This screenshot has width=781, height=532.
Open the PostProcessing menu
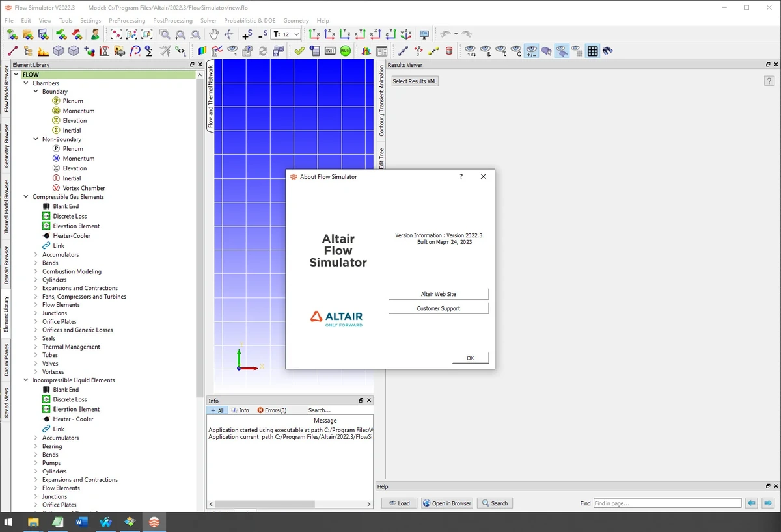tap(172, 20)
